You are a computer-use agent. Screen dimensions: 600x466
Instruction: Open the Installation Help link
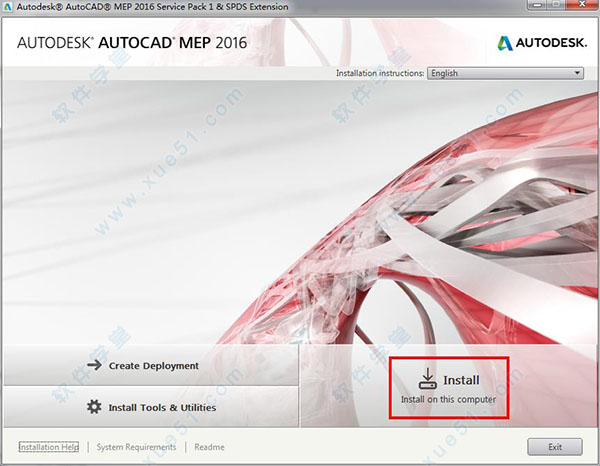(x=49, y=447)
